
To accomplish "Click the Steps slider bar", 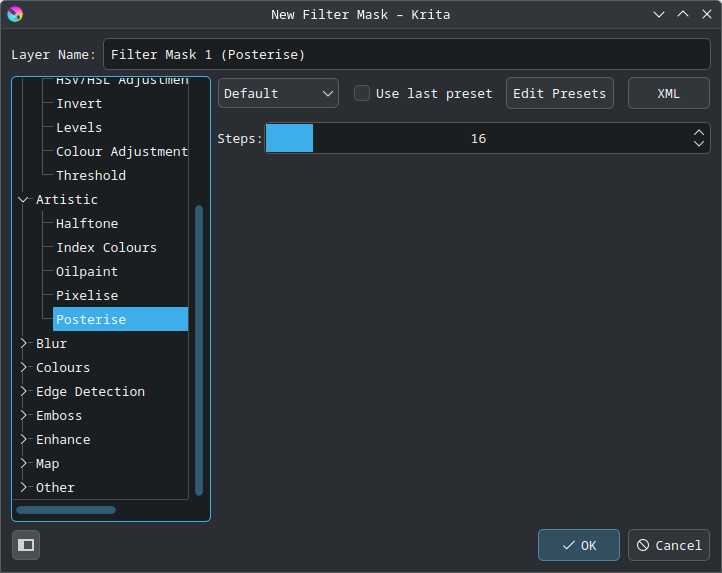I will 477,138.
